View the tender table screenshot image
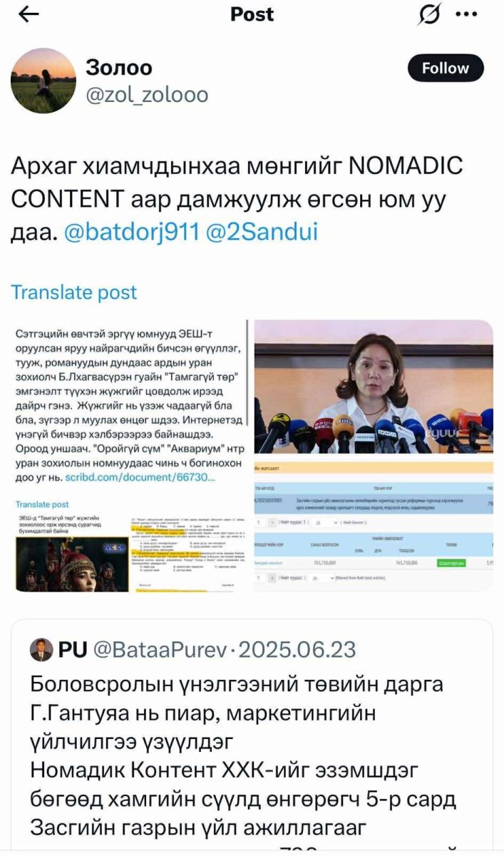Screen dimensions: 504x856 (x=374, y=526)
